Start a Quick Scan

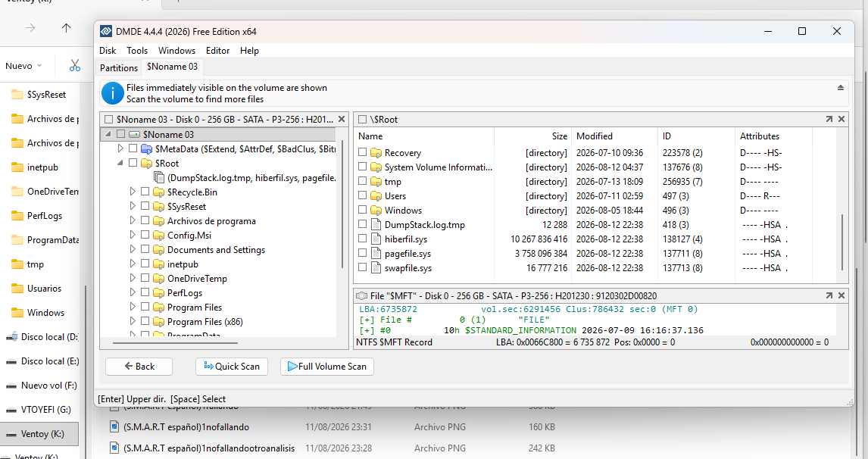(232, 367)
